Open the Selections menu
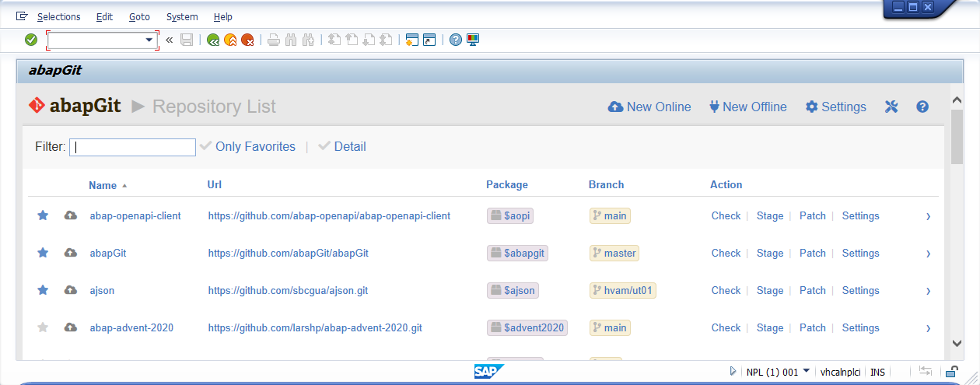Image resolution: width=980 pixels, height=385 pixels. click(58, 16)
